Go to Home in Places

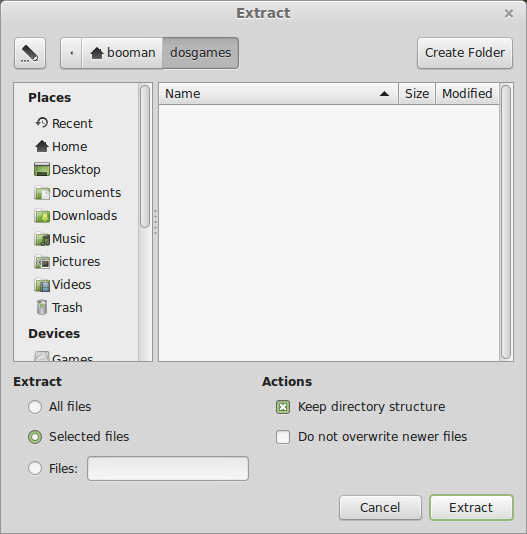coord(61,146)
